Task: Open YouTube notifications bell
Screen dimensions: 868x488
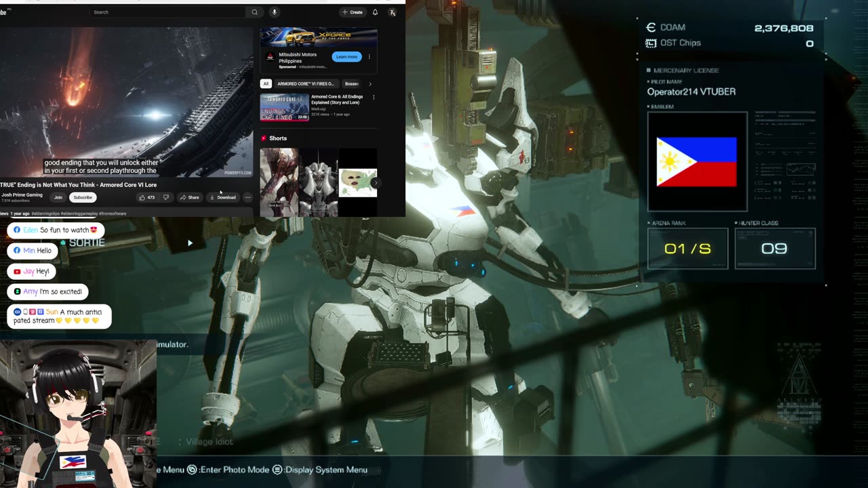Action: coord(375,12)
